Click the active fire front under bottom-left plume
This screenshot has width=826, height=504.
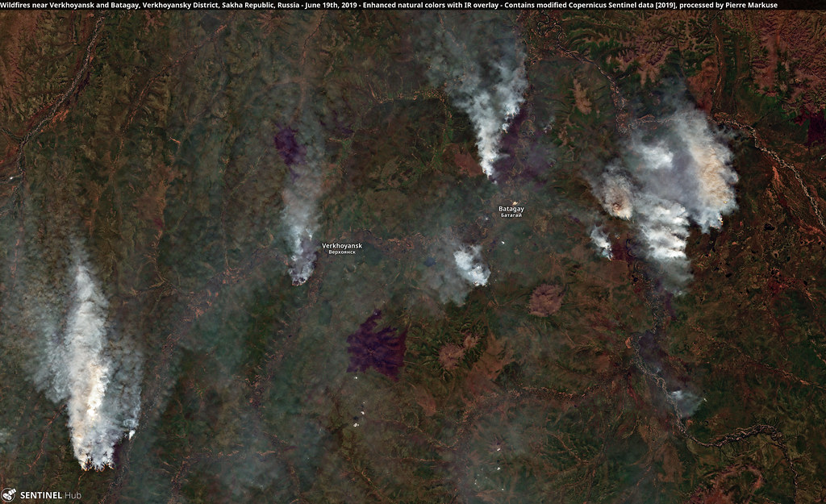pyautogui.click(x=95, y=464)
